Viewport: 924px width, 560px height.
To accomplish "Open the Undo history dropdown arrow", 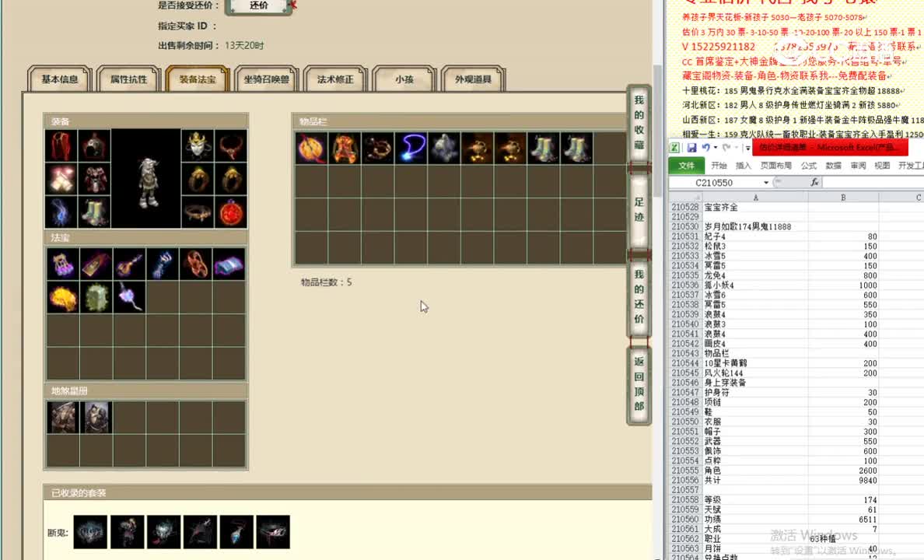I will coord(716,148).
